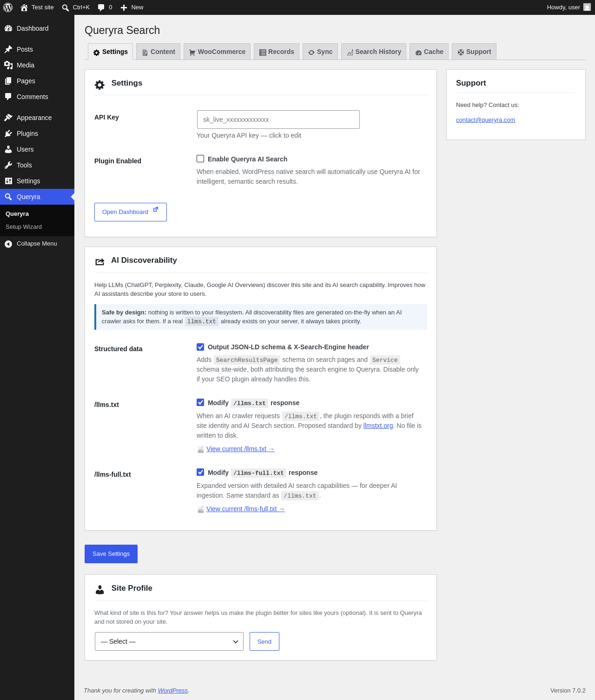The width and height of the screenshot is (595, 700).
Task: Select the Settings tab
Action: (x=111, y=52)
